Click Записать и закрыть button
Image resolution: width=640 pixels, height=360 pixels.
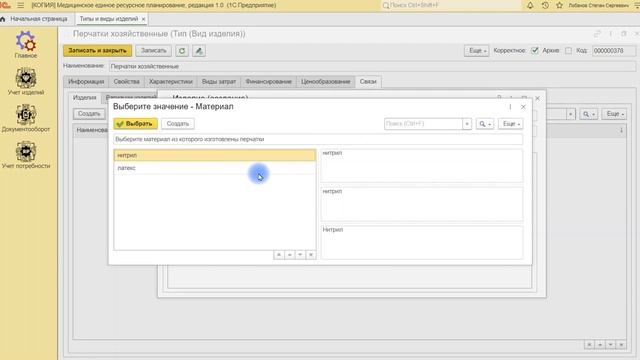98,51
